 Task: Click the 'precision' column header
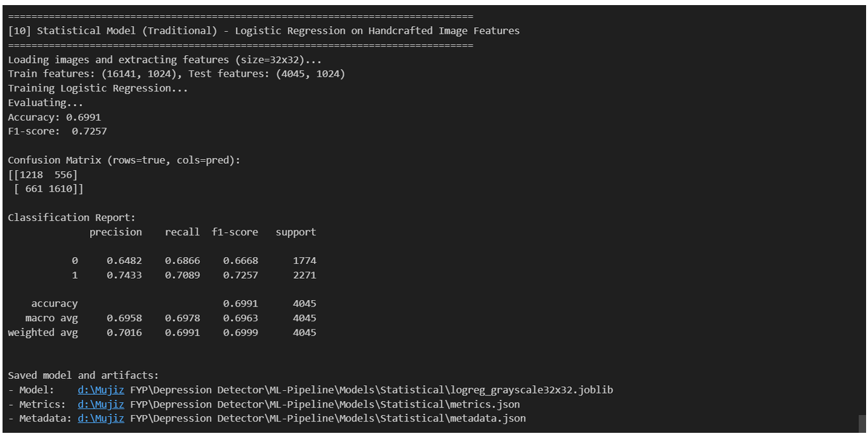point(115,232)
